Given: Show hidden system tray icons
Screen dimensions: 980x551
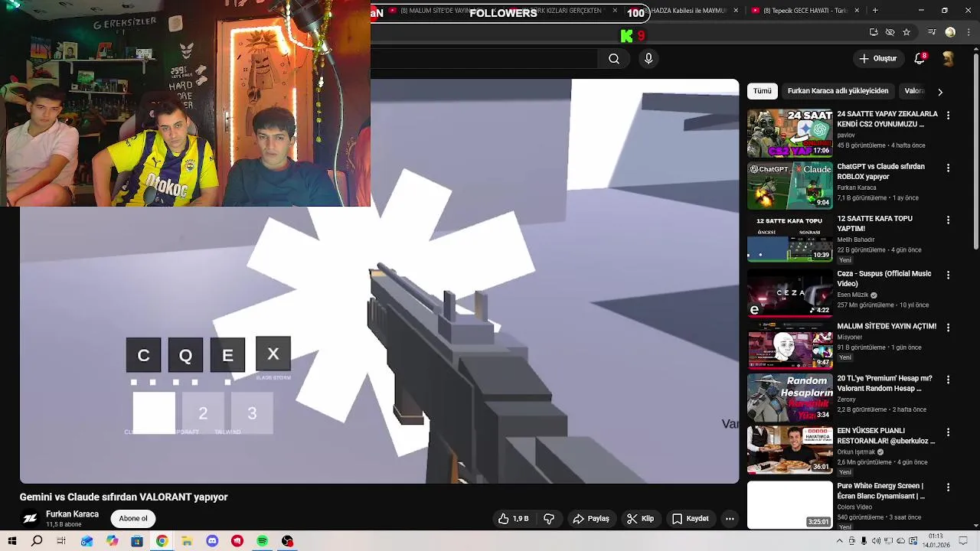Looking at the screenshot, I should tap(839, 541).
